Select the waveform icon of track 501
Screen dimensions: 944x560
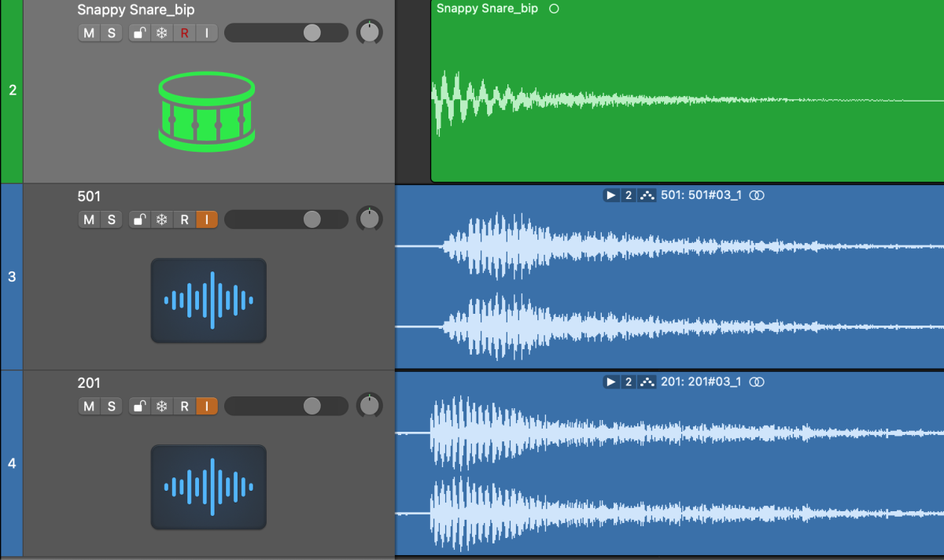pos(208,300)
